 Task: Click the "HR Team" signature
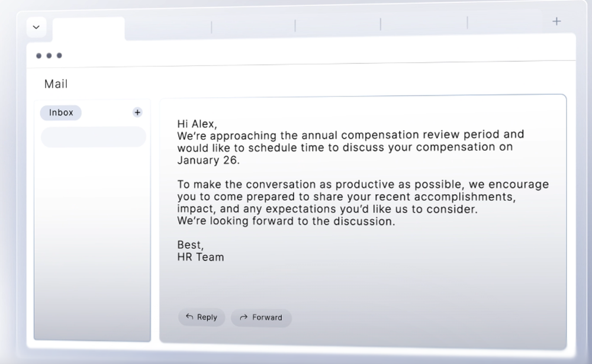[x=201, y=257]
